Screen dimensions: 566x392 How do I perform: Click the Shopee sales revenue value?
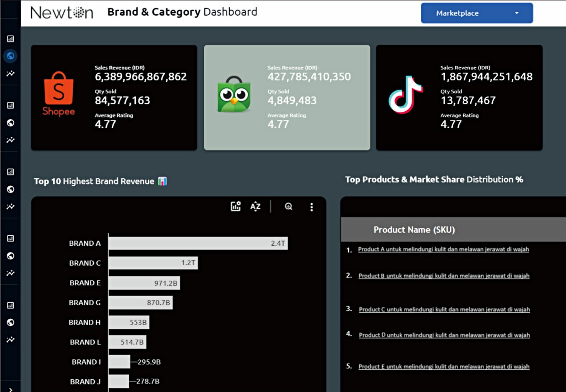pos(141,77)
